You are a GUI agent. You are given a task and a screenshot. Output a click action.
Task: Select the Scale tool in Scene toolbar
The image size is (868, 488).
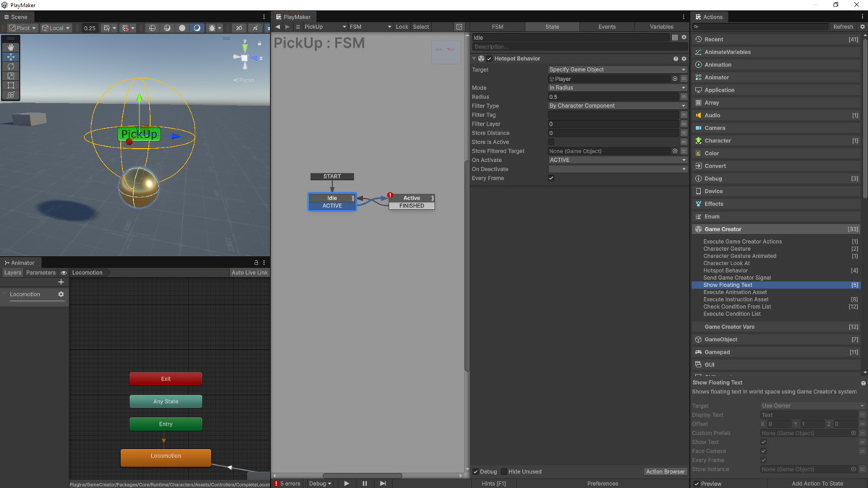click(x=11, y=76)
